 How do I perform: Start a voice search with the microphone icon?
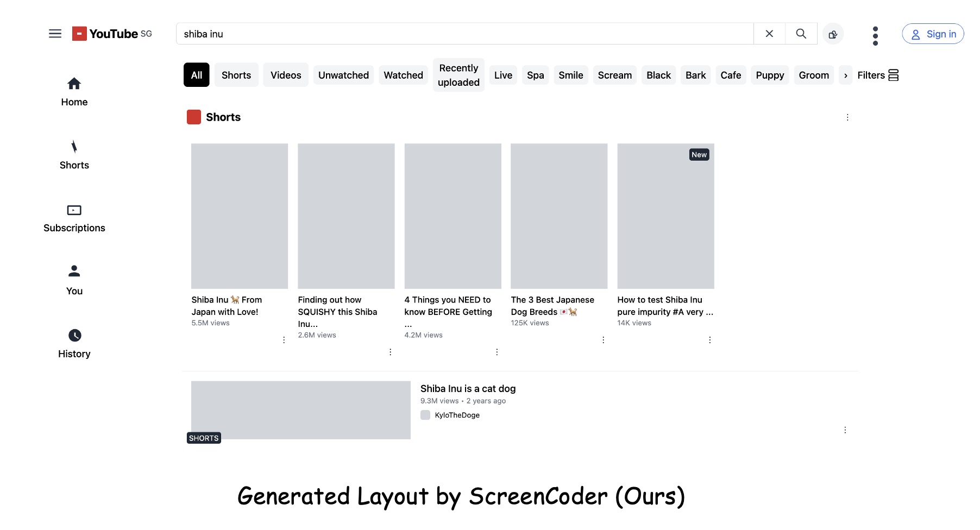pos(833,34)
